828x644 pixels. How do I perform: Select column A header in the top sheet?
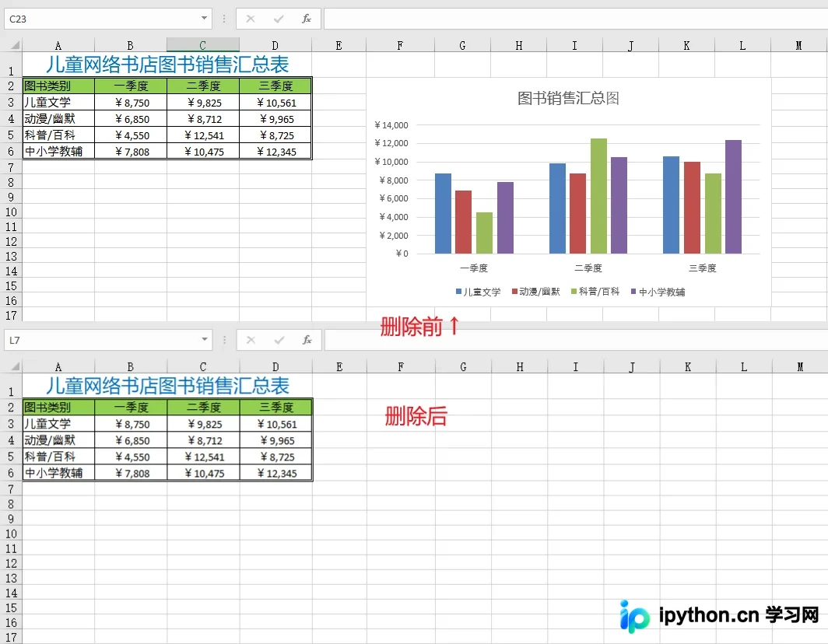pos(58,45)
